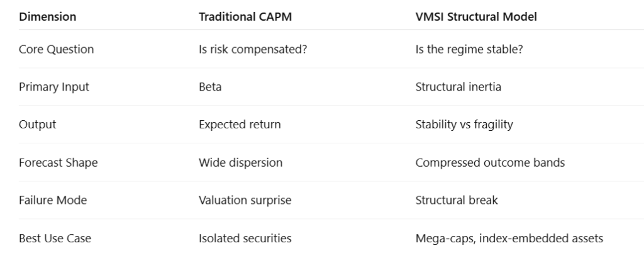The image size is (644, 258).
Task: Click the Isolated securities cell
Action: pos(245,238)
